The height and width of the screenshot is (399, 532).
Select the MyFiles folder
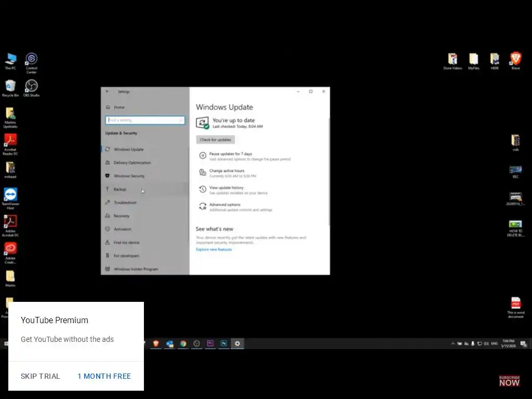(474, 61)
